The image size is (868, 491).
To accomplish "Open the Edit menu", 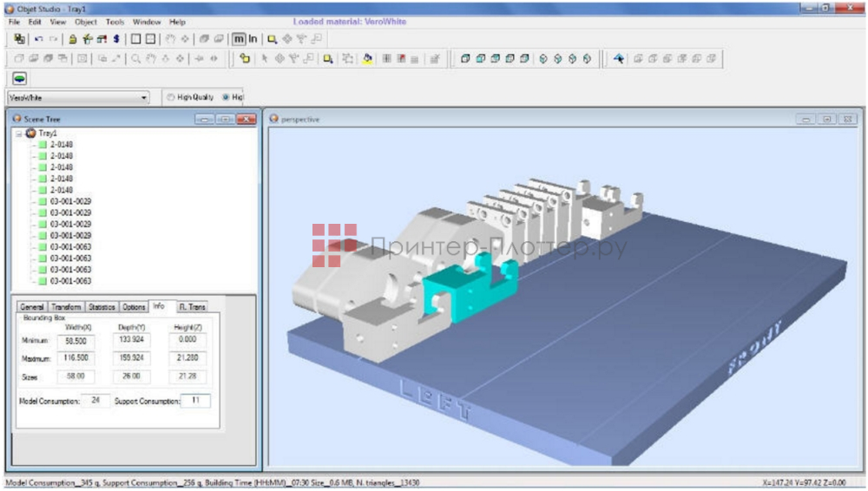I will [x=35, y=22].
